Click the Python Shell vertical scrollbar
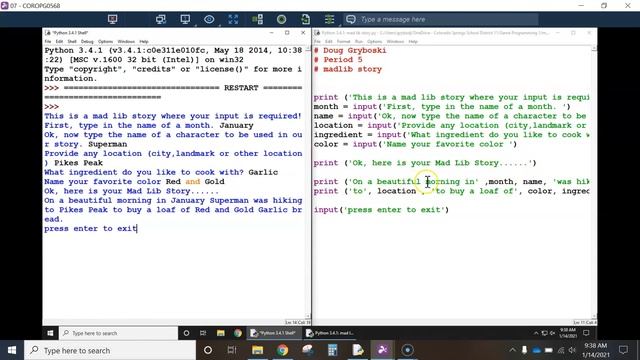640x360 pixels. (x=307, y=182)
